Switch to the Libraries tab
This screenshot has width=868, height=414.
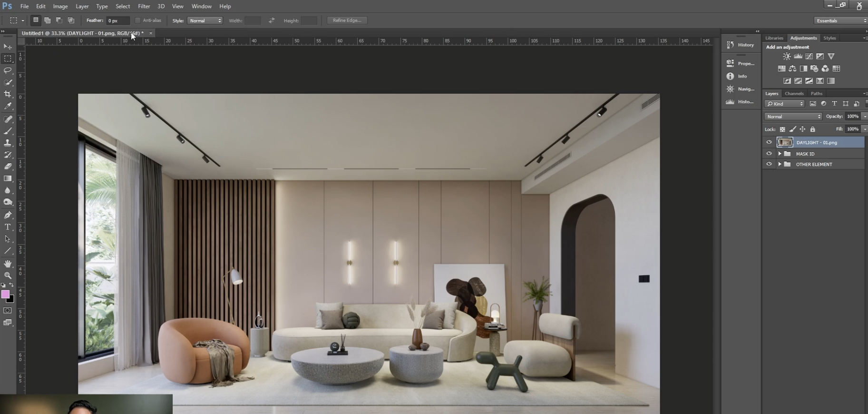774,38
